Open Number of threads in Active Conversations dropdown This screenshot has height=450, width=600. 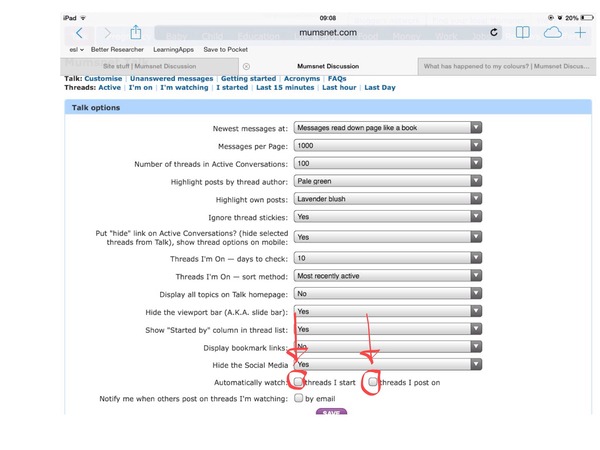tap(388, 163)
